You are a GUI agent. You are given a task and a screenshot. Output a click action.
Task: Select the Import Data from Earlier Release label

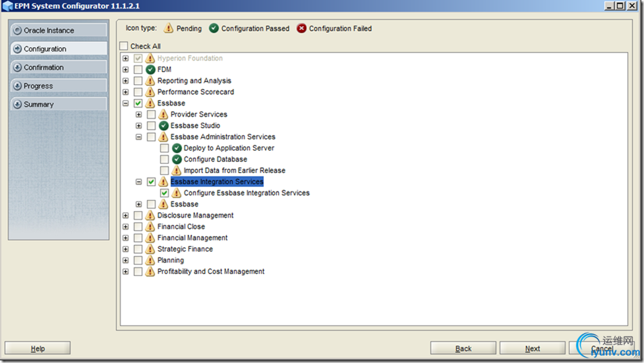coord(235,170)
